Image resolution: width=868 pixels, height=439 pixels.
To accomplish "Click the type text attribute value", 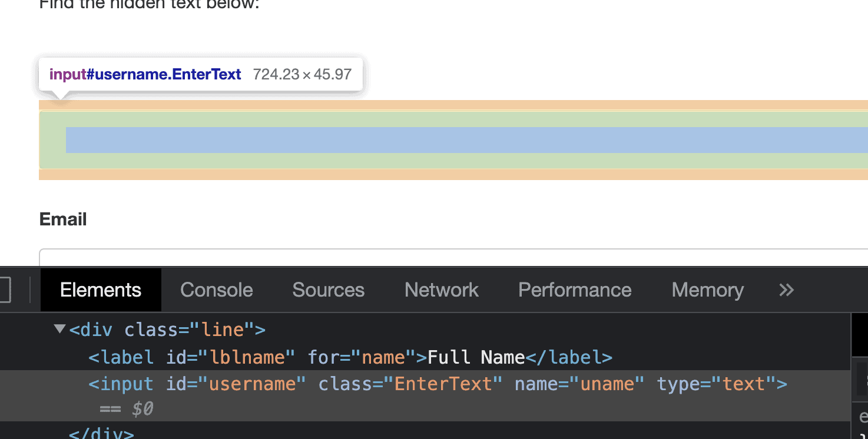I will 744,384.
